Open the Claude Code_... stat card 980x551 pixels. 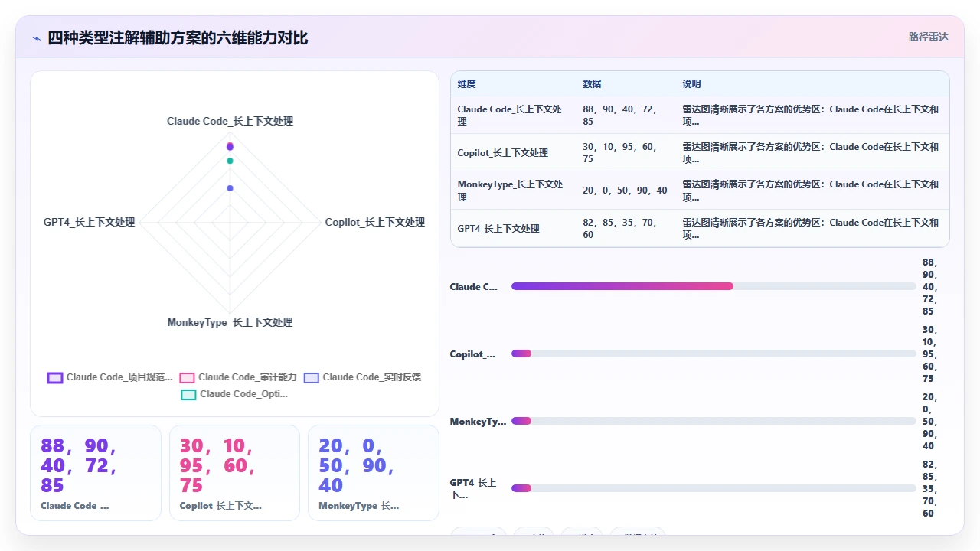pyautogui.click(x=96, y=473)
